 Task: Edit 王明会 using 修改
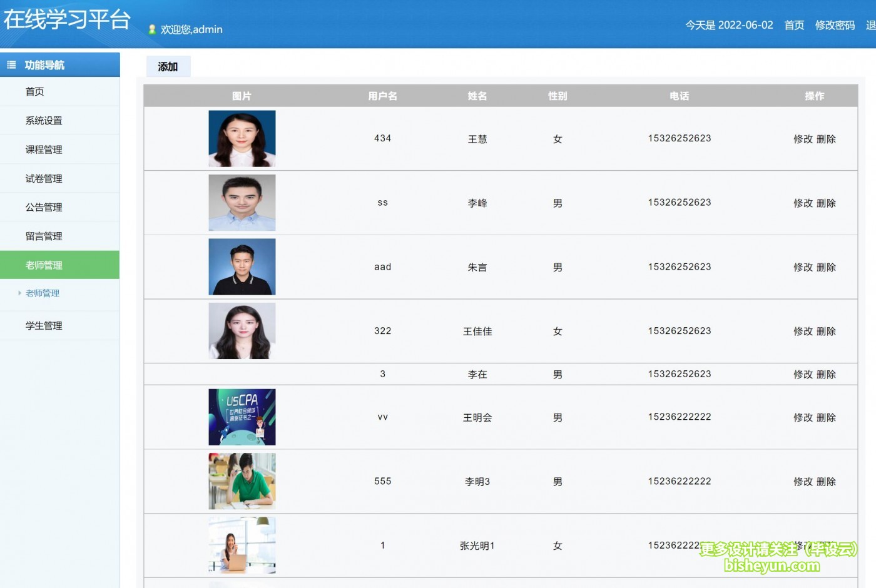803,417
